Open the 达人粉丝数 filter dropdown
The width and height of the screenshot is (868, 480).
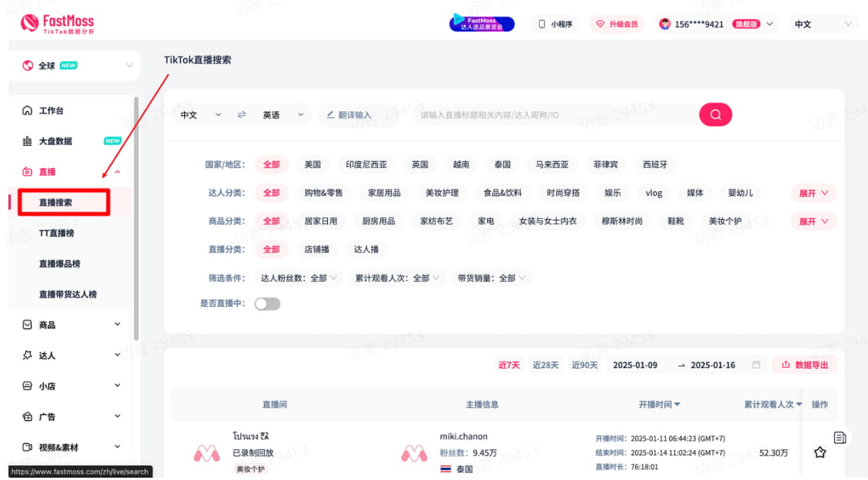point(300,278)
